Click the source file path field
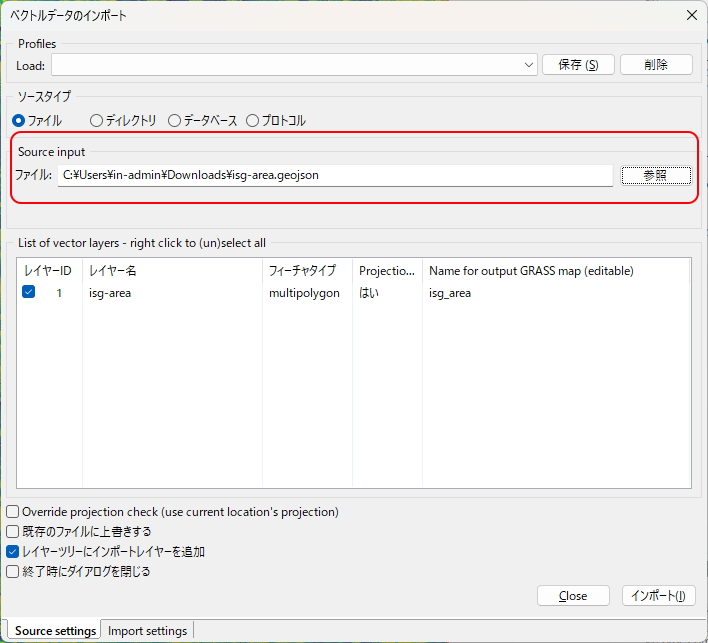 coord(335,175)
